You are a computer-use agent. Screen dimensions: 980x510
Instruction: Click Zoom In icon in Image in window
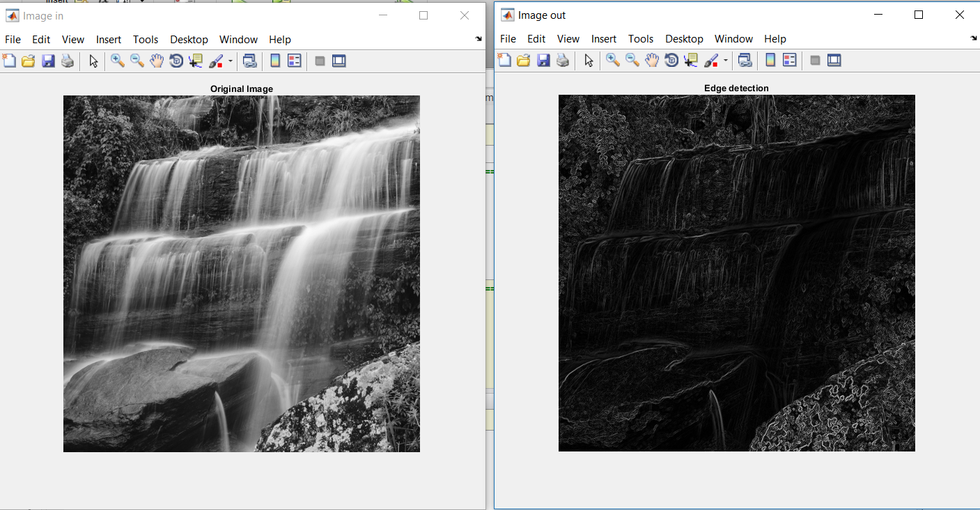coord(117,61)
